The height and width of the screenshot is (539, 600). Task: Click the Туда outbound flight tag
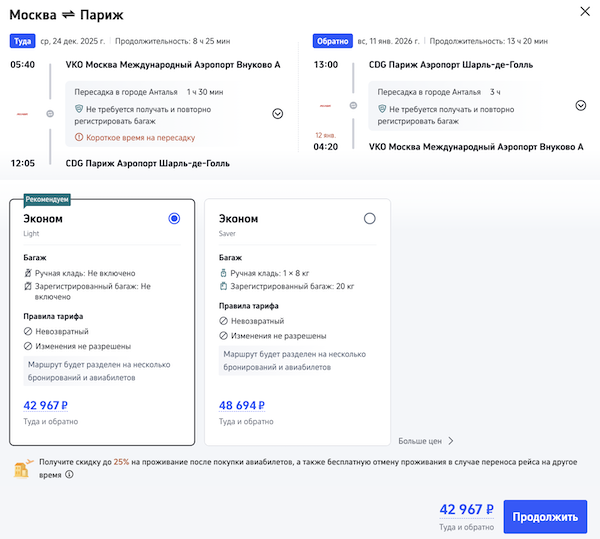pos(22,41)
